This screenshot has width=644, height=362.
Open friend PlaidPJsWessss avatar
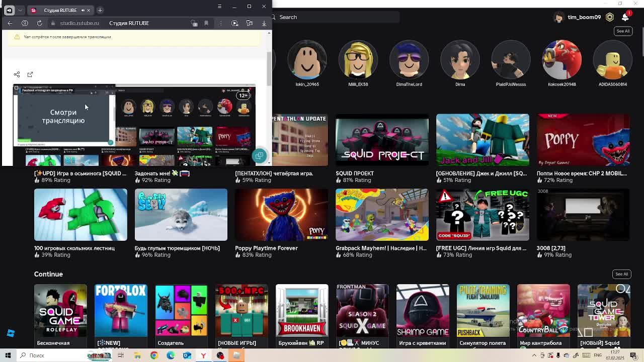pos(511,60)
